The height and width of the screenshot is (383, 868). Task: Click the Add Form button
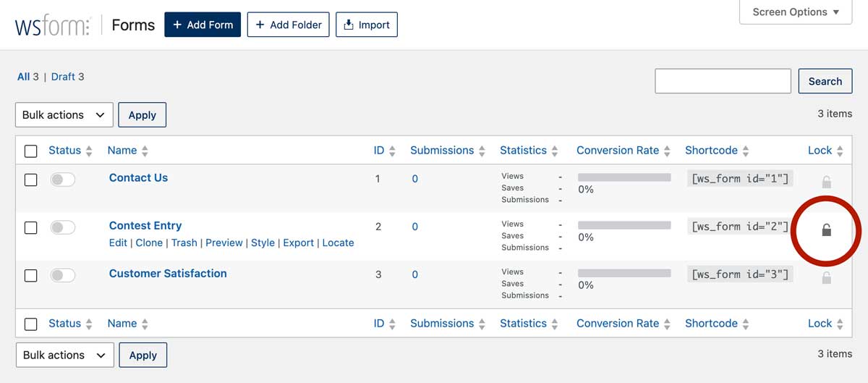pyautogui.click(x=203, y=25)
